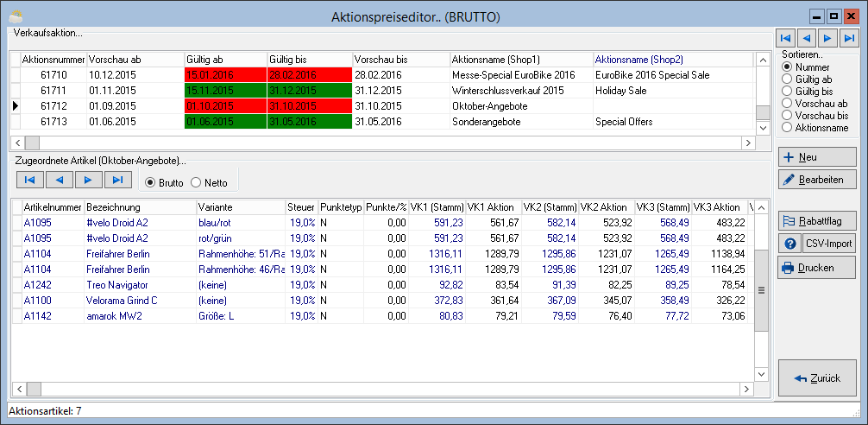Screen dimensions: 868x425
Task: Sort by Nummer radio option
Action: click(x=807, y=67)
